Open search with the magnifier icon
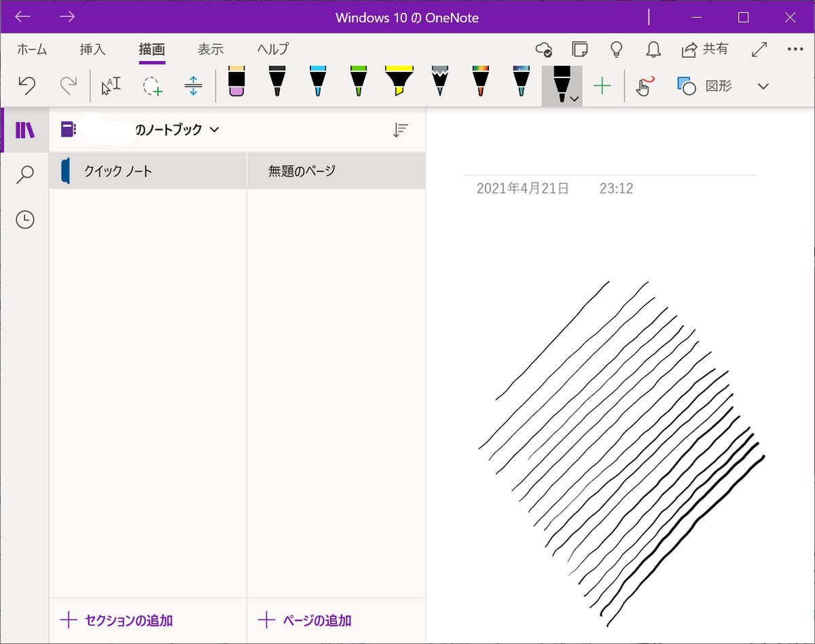The height and width of the screenshot is (644, 815). [25, 175]
